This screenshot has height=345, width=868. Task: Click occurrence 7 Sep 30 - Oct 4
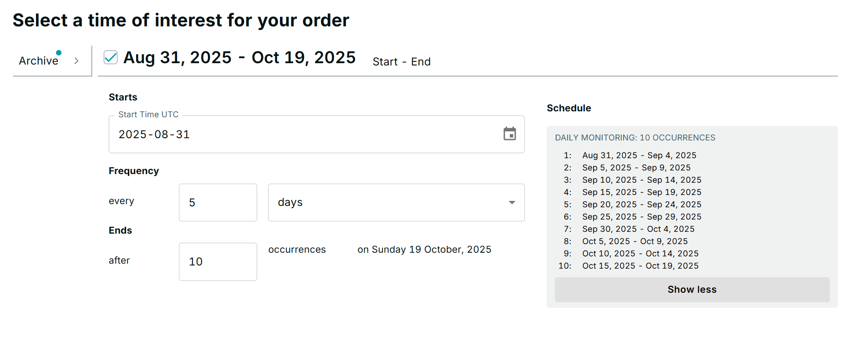click(x=638, y=229)
